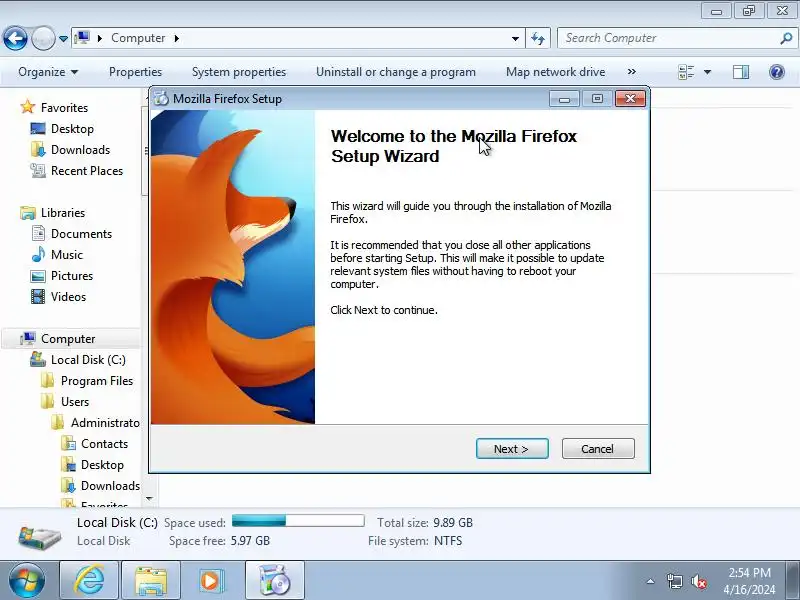Click Next in Firefox Setup wizard
This screenshot has width=800, height=600.
512,449
